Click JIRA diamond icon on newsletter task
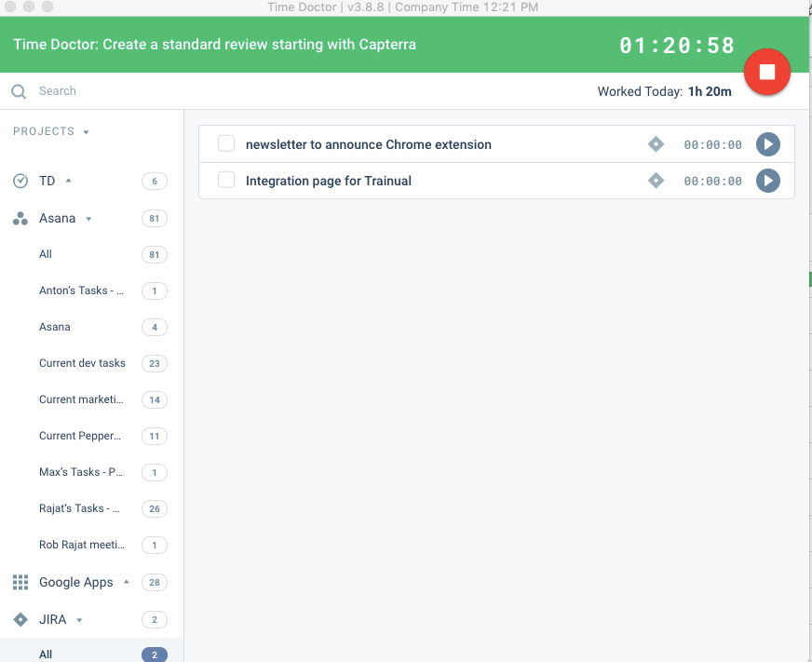 point(656,144)
